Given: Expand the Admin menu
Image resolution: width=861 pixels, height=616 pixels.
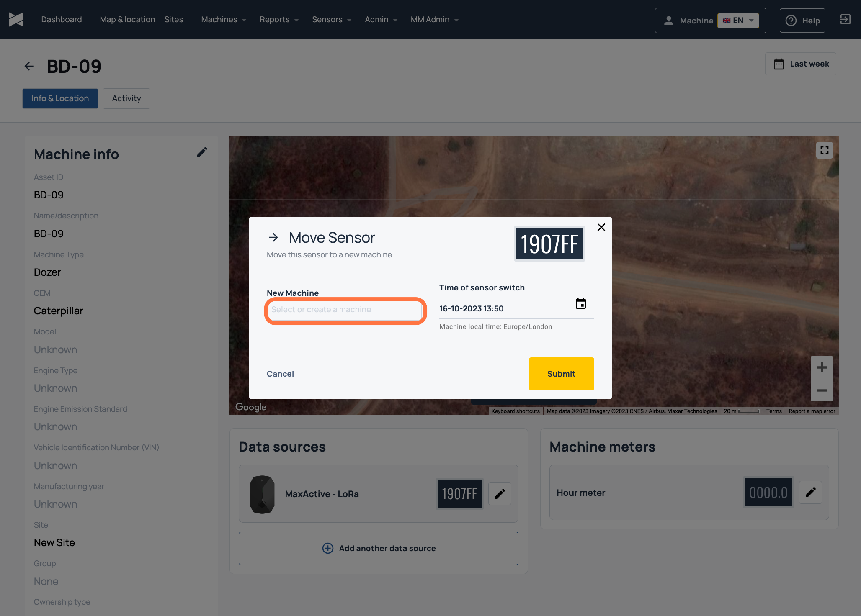Looking at the screenshot, I should pyautogui.click(x=381, y=19).
